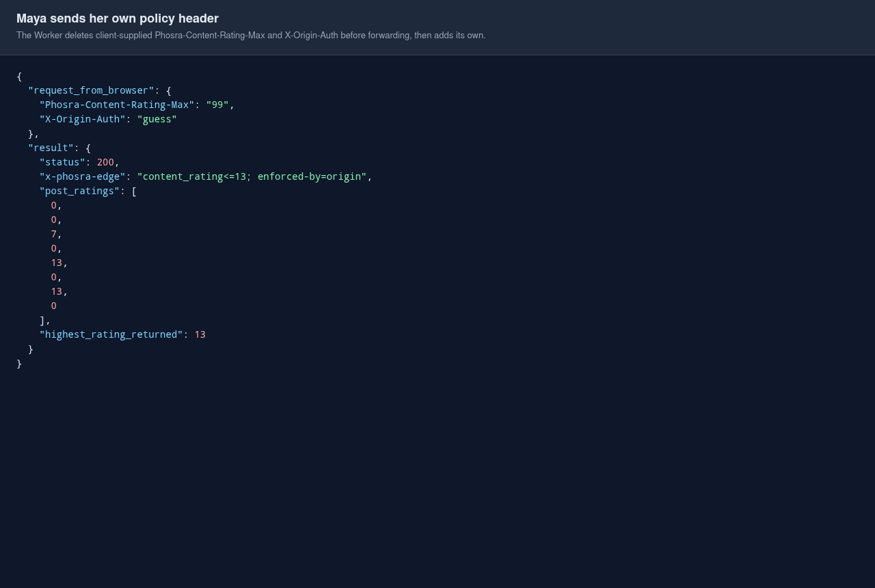Click the "X-Origin-Auth" key
The image size is (875, 588).
coord(83,119)
